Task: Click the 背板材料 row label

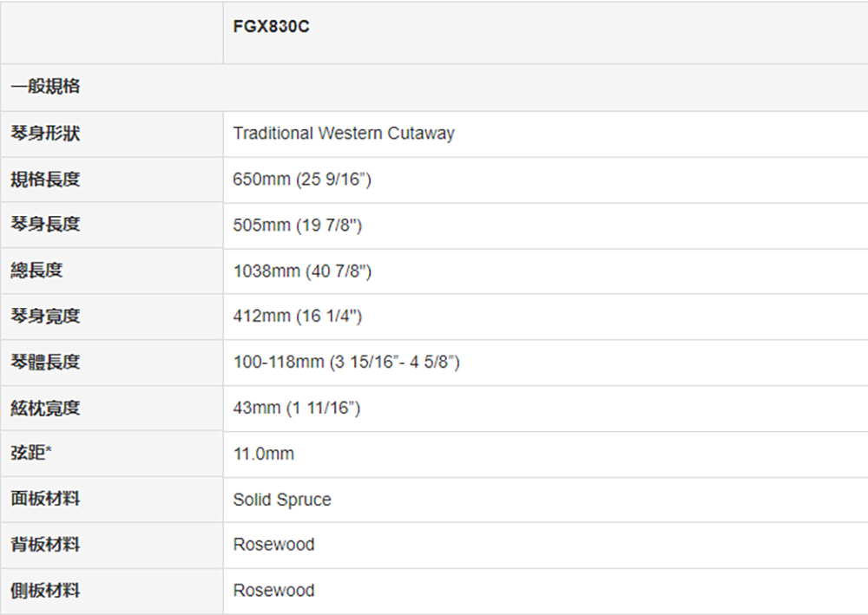Action: (45, 545)
